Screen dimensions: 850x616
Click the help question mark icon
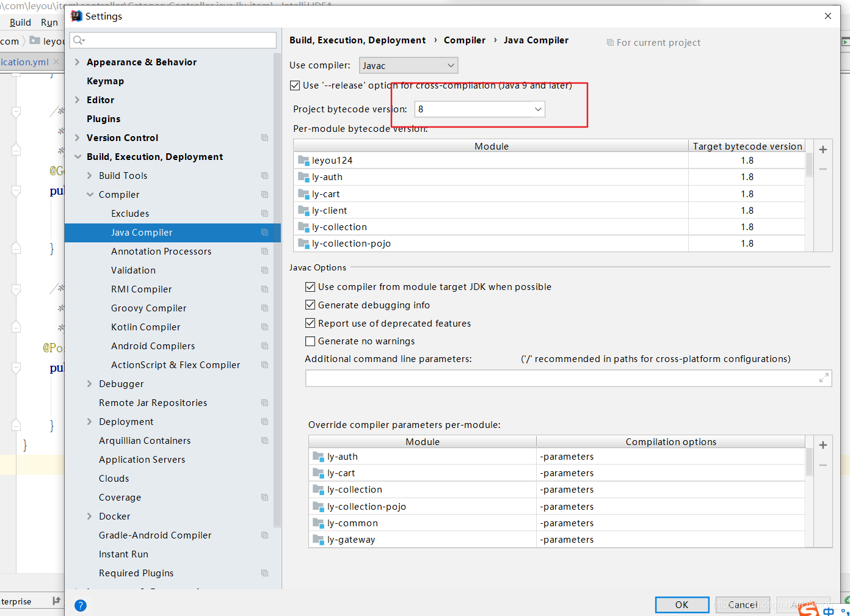tap(81, 606)
